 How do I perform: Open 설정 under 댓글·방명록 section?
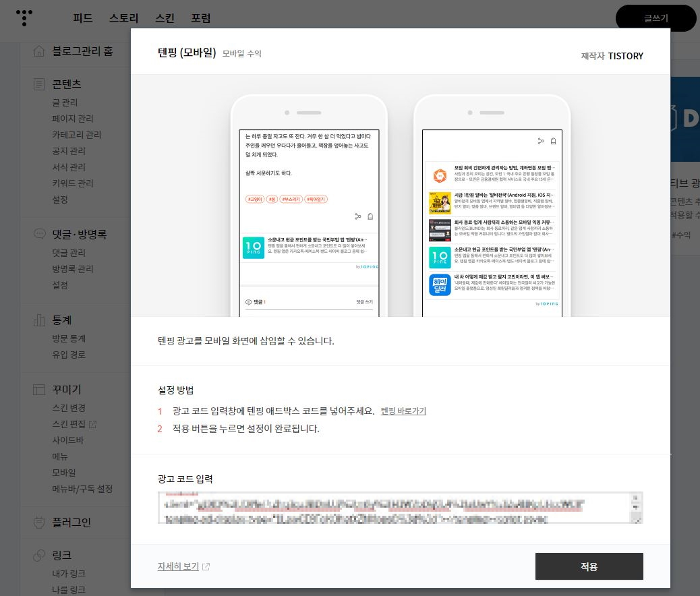click(x=60, y=285)
